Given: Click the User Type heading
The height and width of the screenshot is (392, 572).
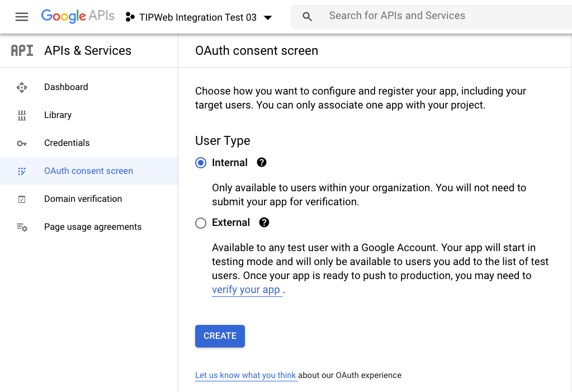Looking at the screenshot, I should click(223, 141).
